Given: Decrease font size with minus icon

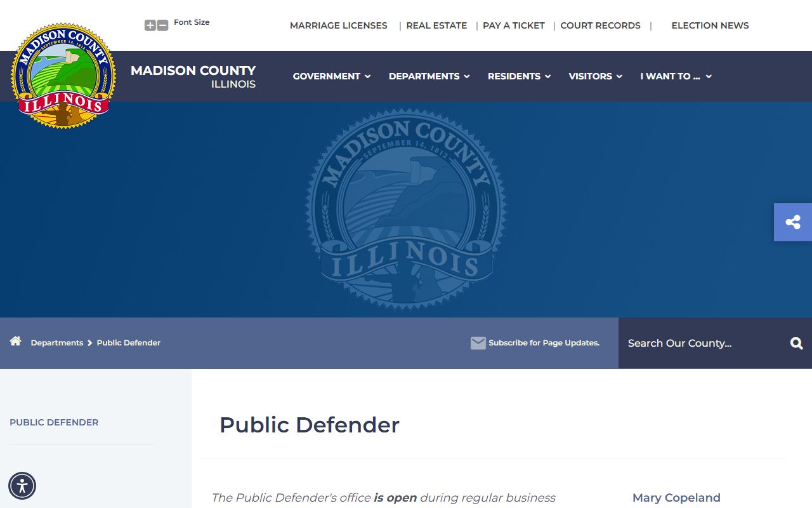Looking at the screenshot, I should click(x=162, y=25).
